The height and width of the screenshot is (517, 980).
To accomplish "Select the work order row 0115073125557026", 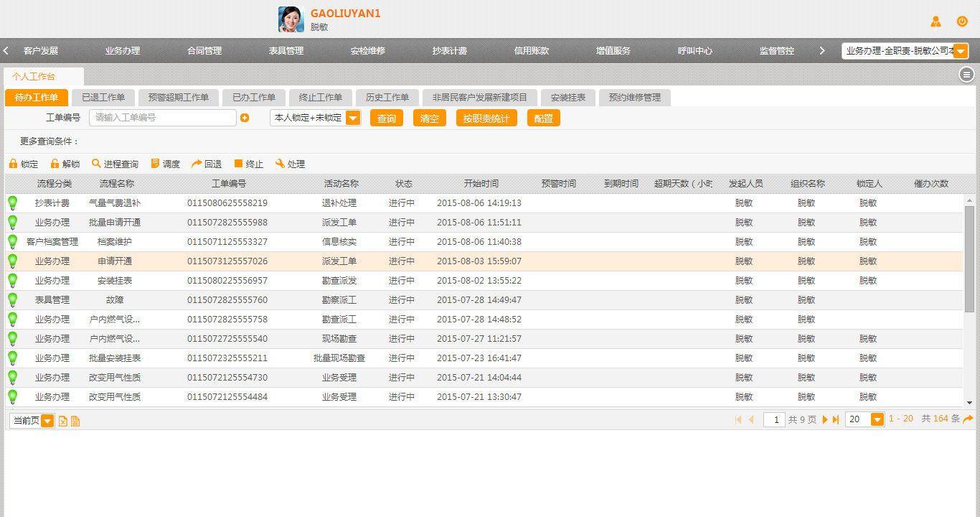I will (227, 261).
